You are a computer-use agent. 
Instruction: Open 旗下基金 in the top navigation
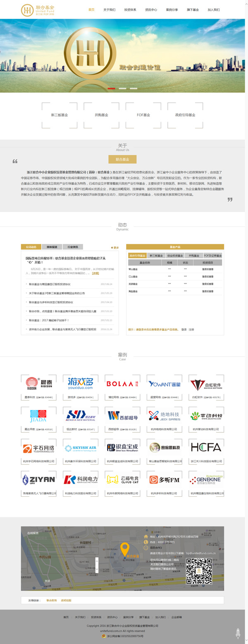(193, 9)
